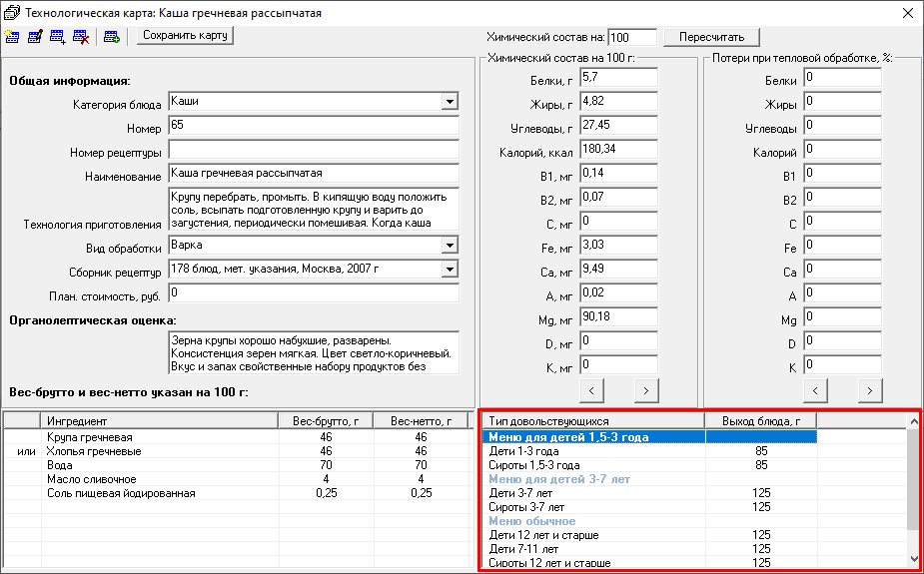Click the edit record icon with pencil
The image size is (924, 574).
tap(35, 37)
